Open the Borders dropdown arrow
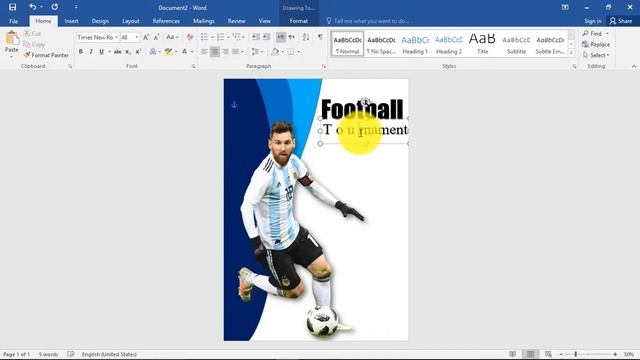This screenshot has height=360, width=640. point(298,51)
